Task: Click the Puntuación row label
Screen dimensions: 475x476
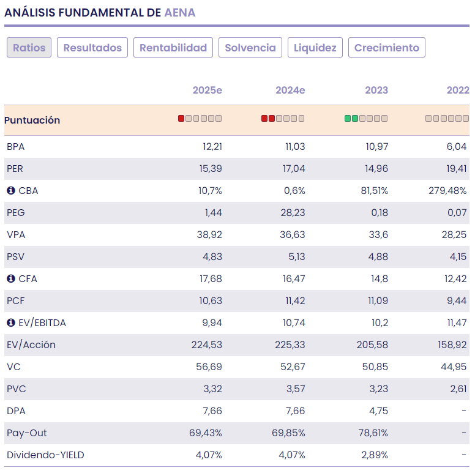Action: (x=32, y=120)
